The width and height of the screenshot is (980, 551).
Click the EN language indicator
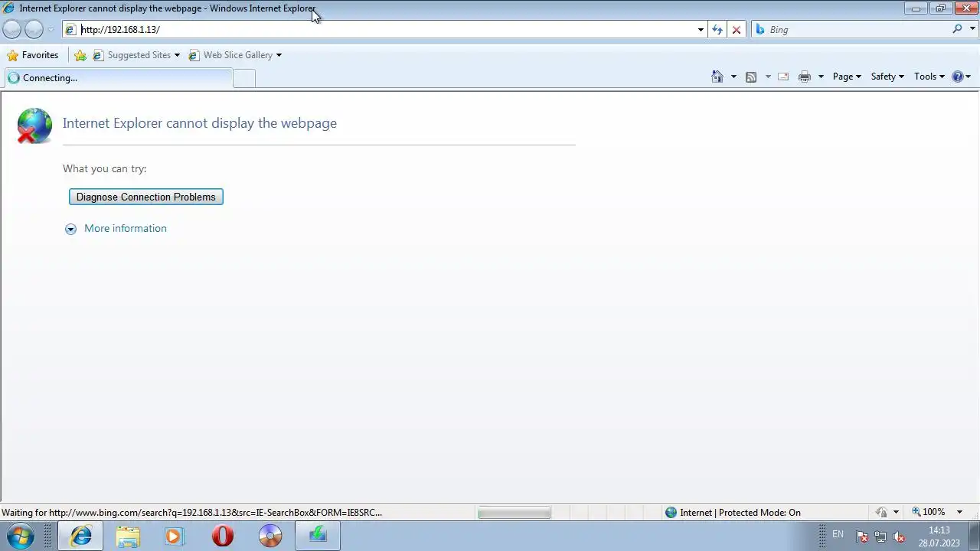tap(838, 534)
